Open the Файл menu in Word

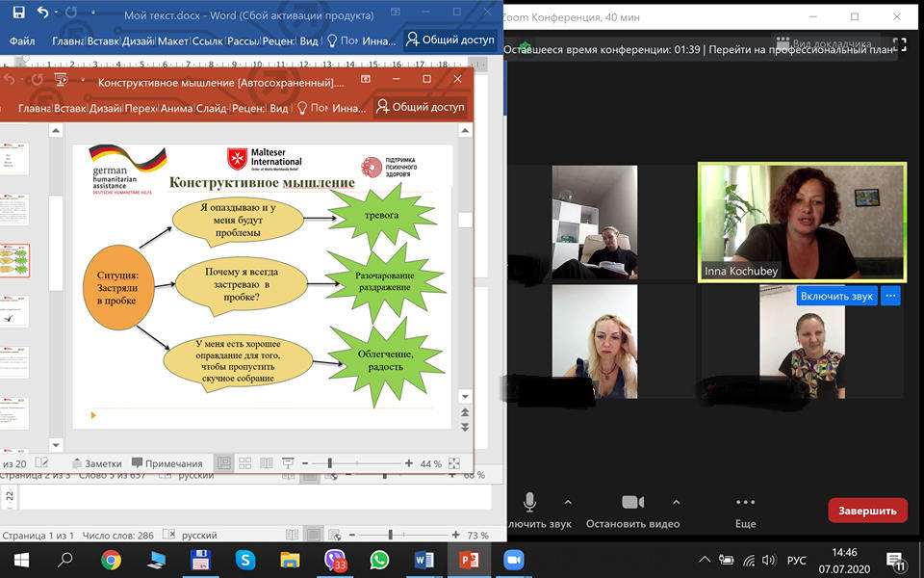pyautogui.click(x=22, y=40)
